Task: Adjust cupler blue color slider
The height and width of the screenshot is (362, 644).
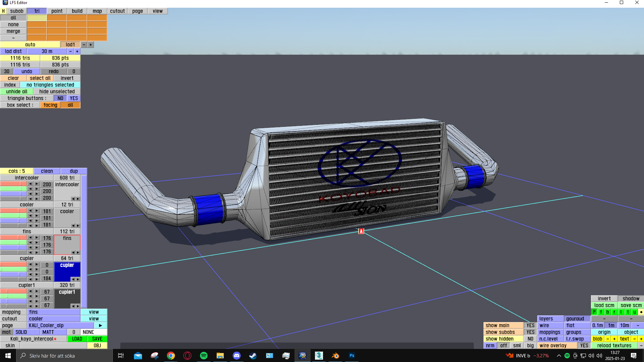Action: click(13, 274)
